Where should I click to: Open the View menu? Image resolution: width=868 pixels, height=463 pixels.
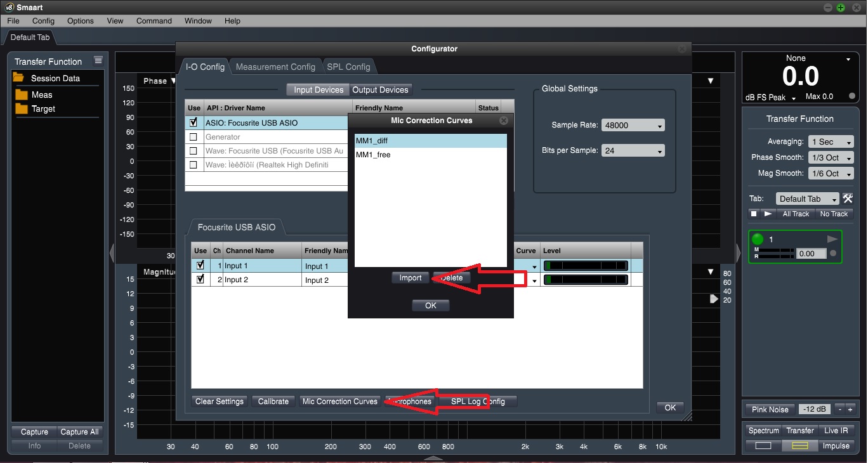(115, 21)
